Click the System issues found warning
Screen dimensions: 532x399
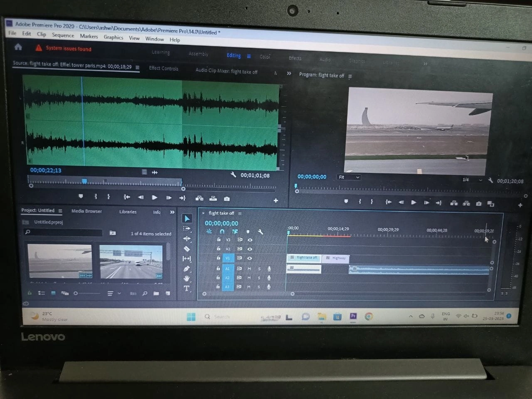64,48
